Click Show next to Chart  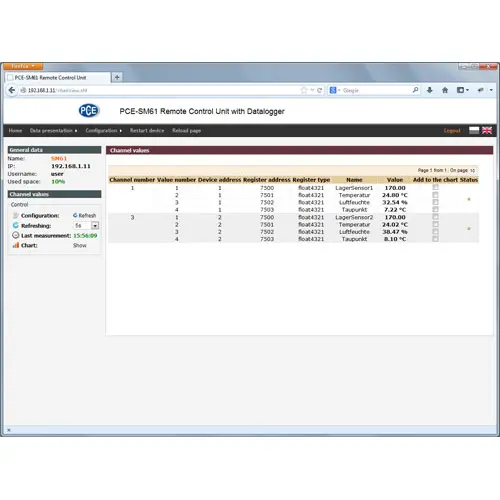(x=80, y=245)
